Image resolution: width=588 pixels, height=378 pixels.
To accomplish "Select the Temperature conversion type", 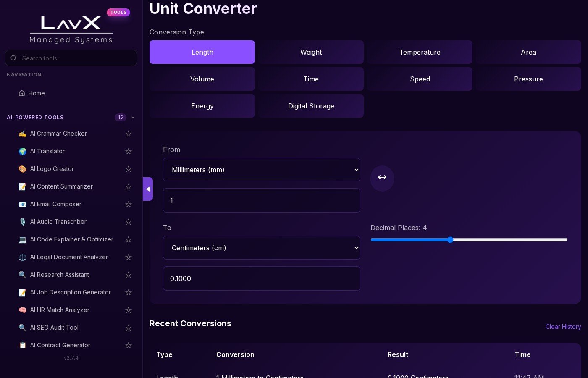I will [x=420, y=52].
